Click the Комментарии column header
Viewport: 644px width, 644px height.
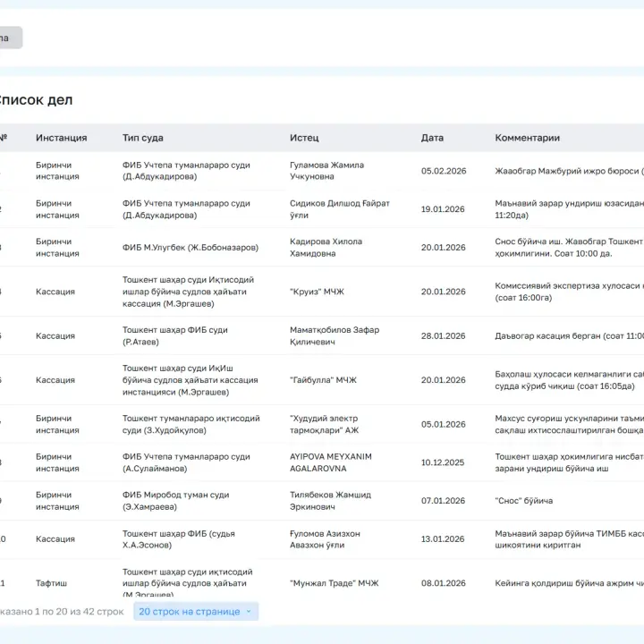[x=528, y=138]
